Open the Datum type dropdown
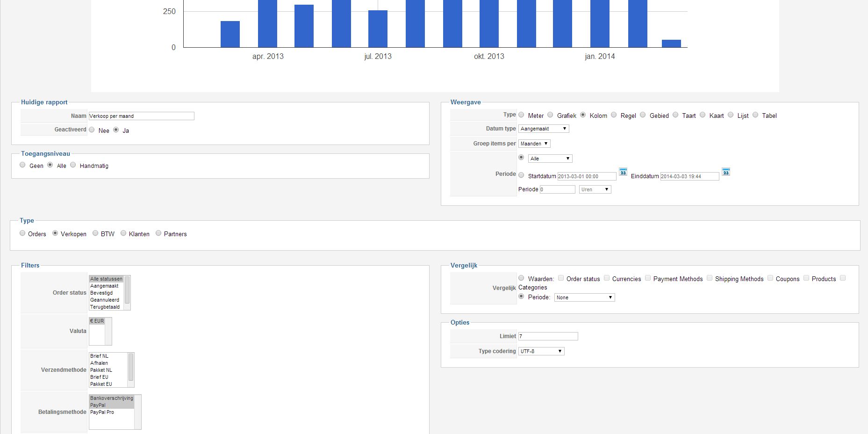The height and width of the screenshot is (434, 868). click(x=544, y=129)
